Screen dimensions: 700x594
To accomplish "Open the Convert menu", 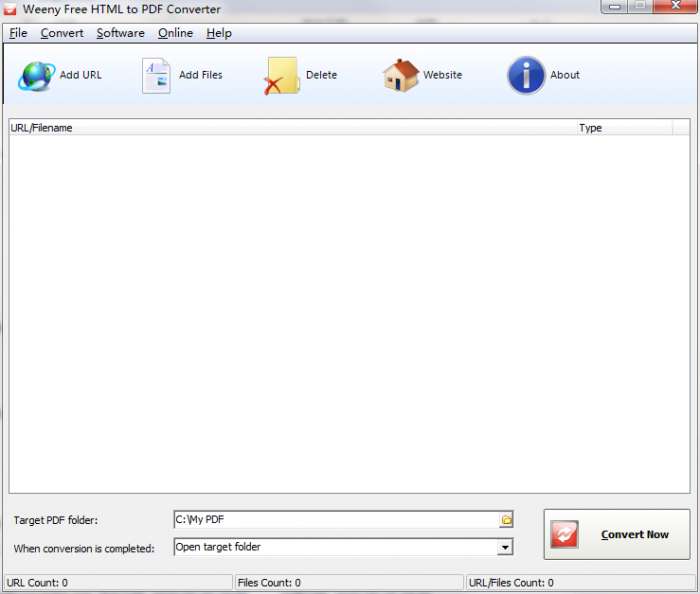I will [x=62, y=33].
